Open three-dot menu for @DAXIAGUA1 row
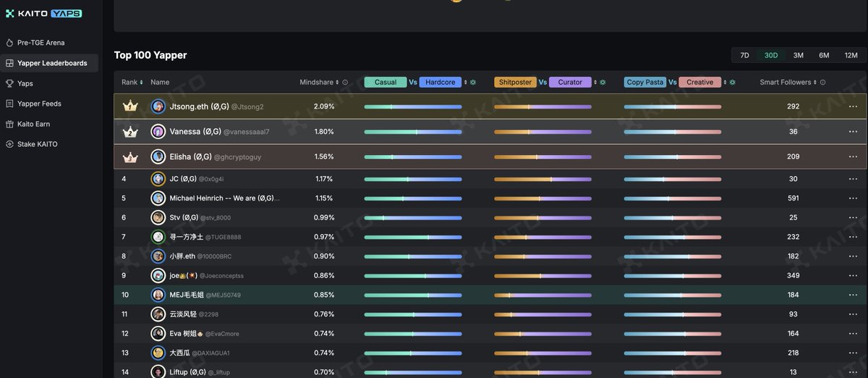Image resolution: width=868 pixels, height=378 pixels. click(853, 353)
